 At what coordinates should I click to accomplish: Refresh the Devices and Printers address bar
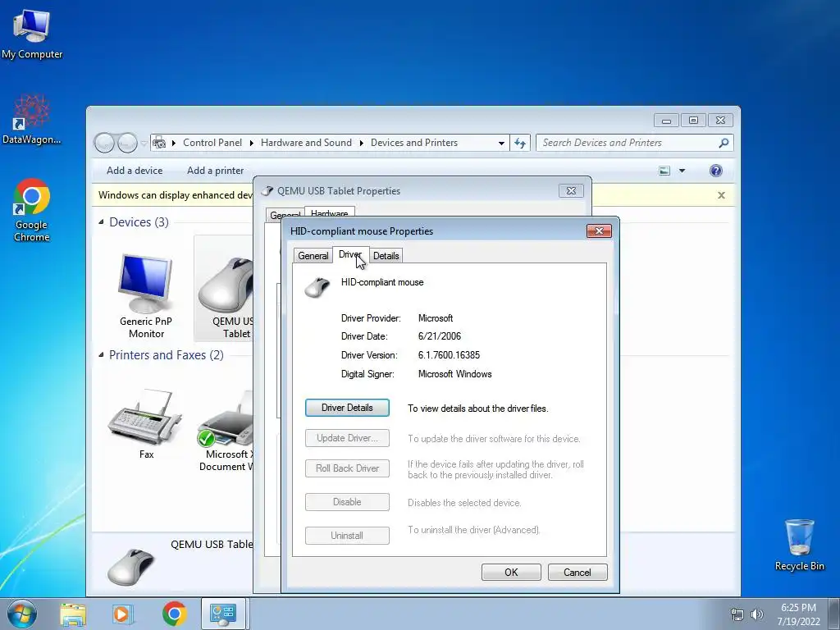coord(519,143)
